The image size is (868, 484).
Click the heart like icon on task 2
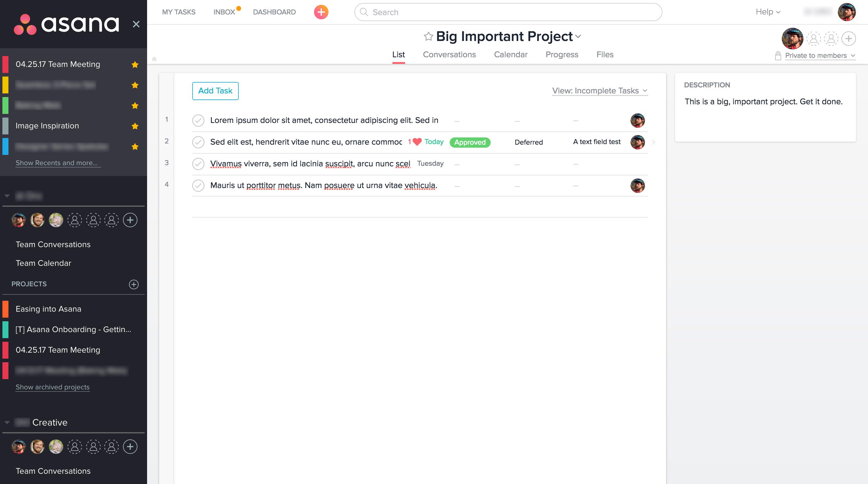pyautogui.click(x=417, y=142)
